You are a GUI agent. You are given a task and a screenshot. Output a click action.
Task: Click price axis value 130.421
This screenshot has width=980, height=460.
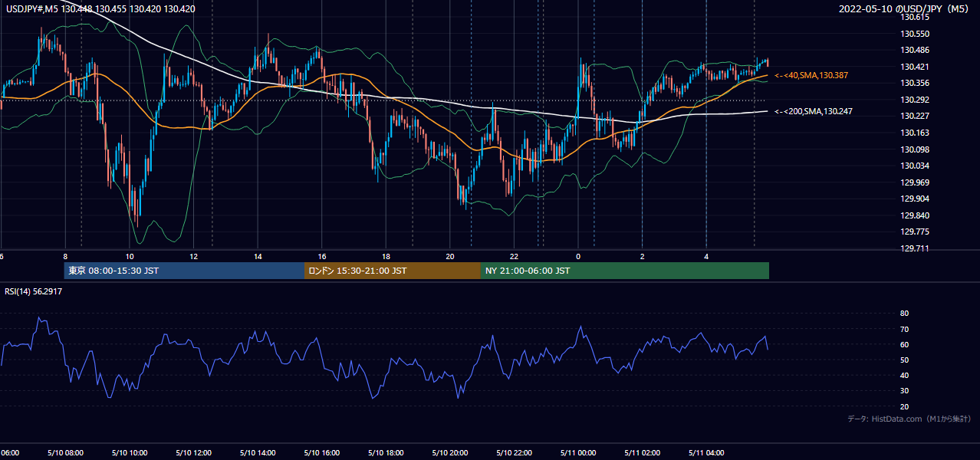[x=916, y=67]
